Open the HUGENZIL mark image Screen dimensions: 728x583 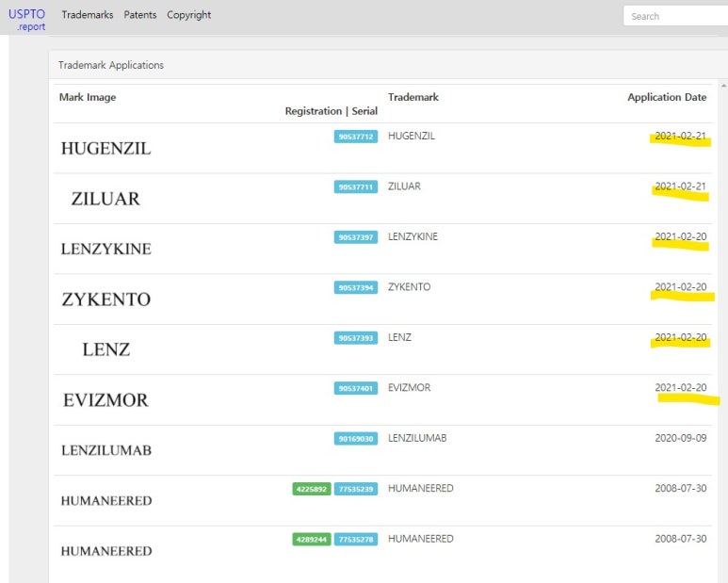106,149
